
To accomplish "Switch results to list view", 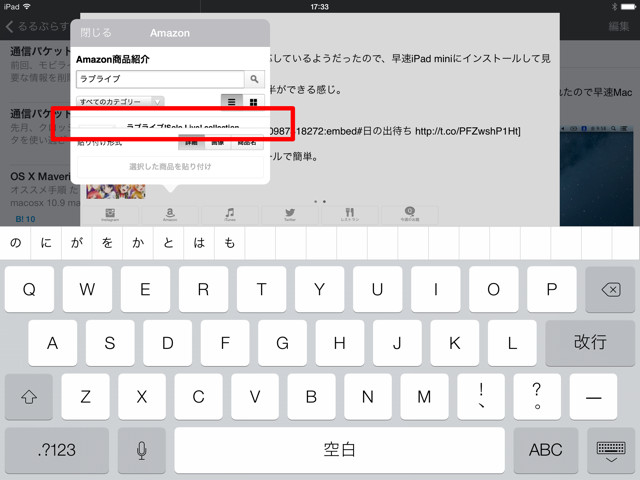I will coord(231,102).
